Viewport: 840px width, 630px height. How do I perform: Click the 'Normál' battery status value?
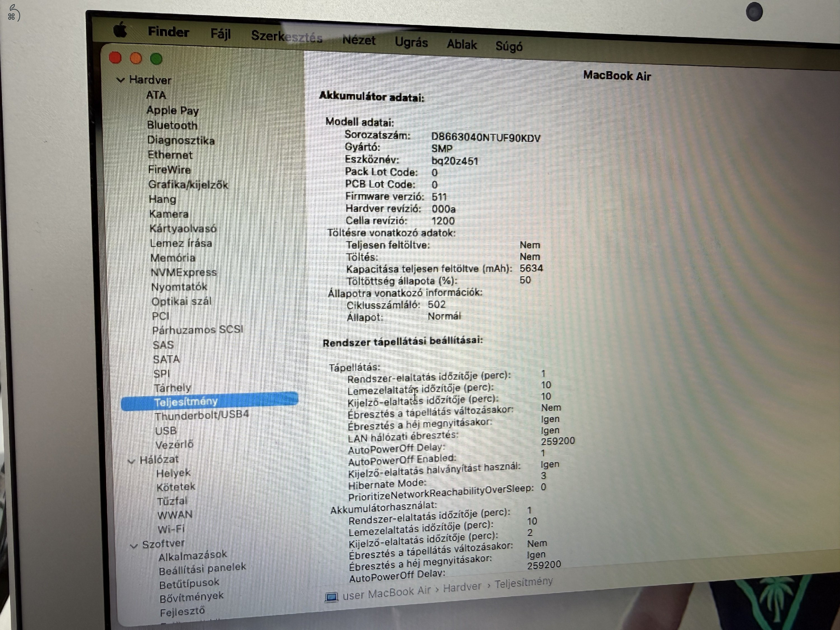(444, 316)
